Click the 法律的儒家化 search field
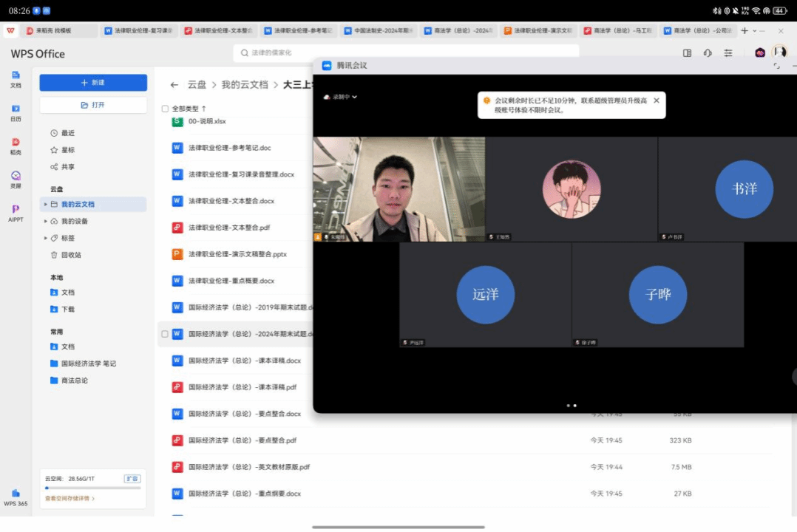Screen dimensions: 797x532 (x=406, y=53)
